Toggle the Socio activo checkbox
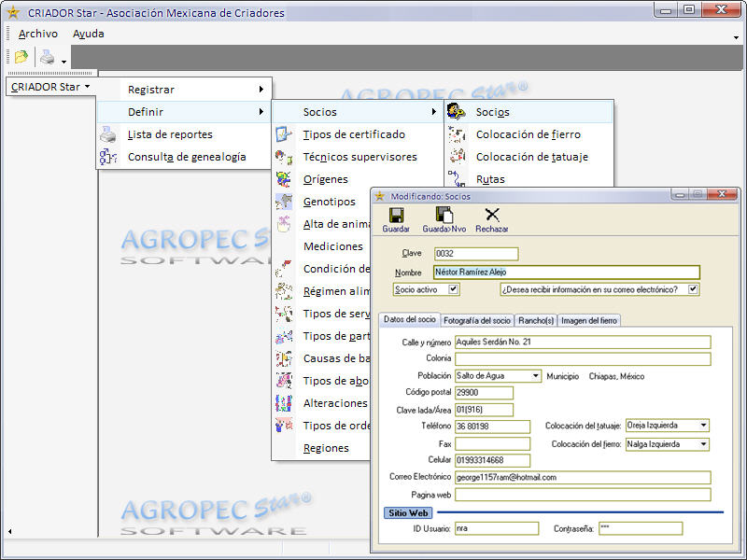The height and width of the screenshot is (560, 747). [453, 289]
